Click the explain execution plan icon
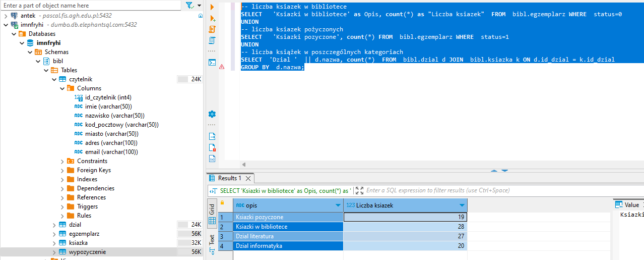Viewport: 644px width, 260px height. [x=212, y=40]
